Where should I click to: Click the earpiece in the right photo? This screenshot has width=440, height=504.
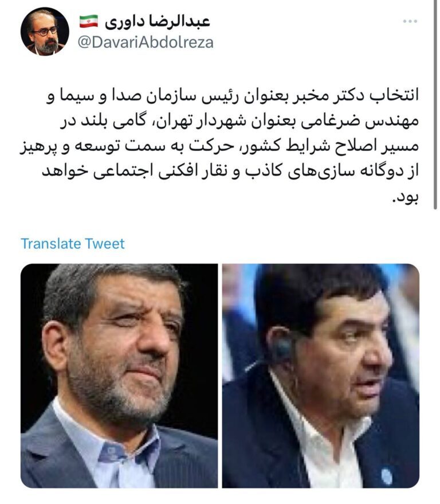click(x=284, y=349)
